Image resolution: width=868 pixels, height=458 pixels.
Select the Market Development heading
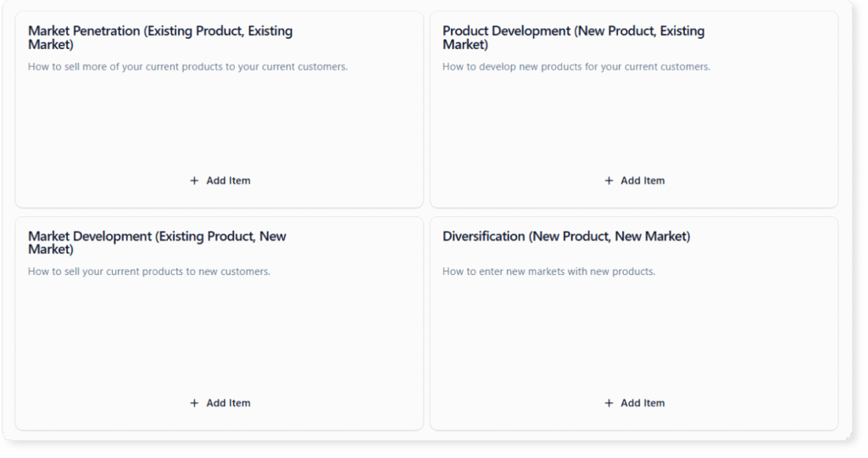pyautogui.click(x=157, y=243)
